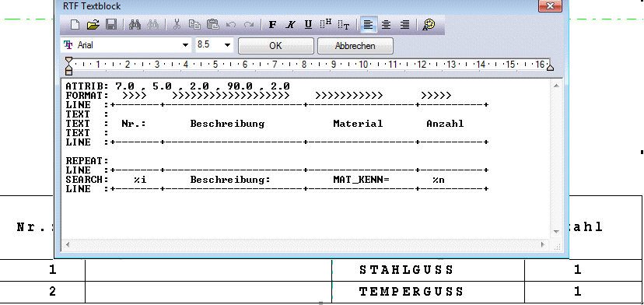The width and height of the screenshot is (644, 305).
Task: Open a file with the folder icon
Action: [x=93, y=25]
